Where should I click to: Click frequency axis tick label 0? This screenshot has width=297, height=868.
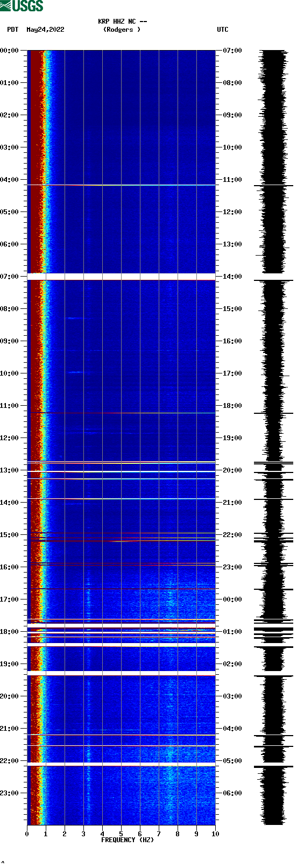pyautogui.click(x=27, y=834)
